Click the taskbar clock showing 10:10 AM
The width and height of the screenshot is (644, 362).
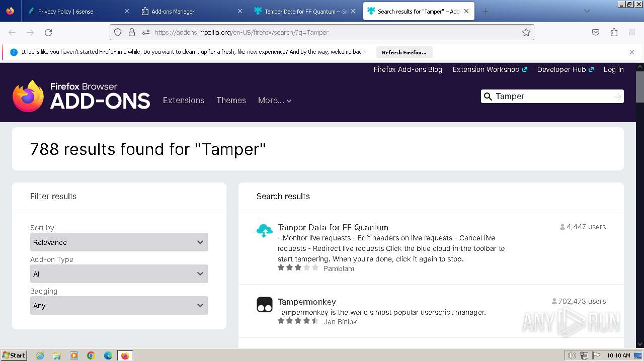pyautogui.click(x=618, y=355)
